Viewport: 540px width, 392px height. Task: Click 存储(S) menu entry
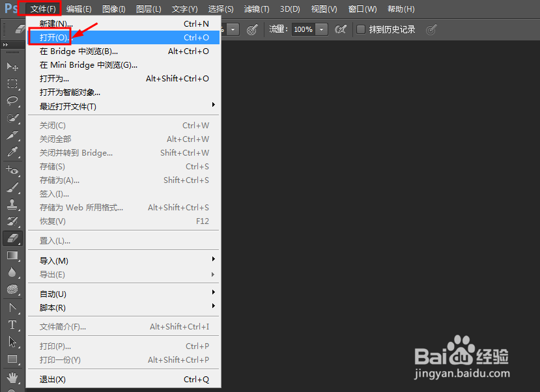pyautogui.click(x=124, y=167)
